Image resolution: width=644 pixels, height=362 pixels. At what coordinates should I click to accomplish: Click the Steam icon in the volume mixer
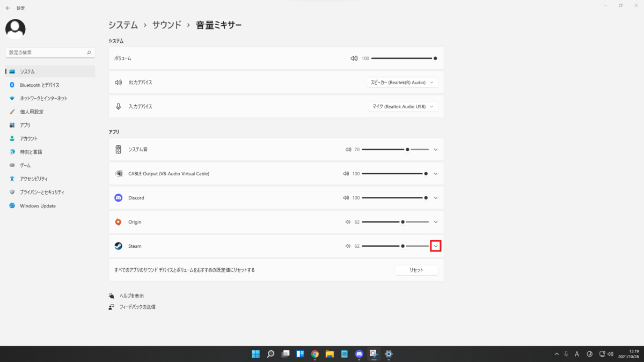[x=119, y=246]
